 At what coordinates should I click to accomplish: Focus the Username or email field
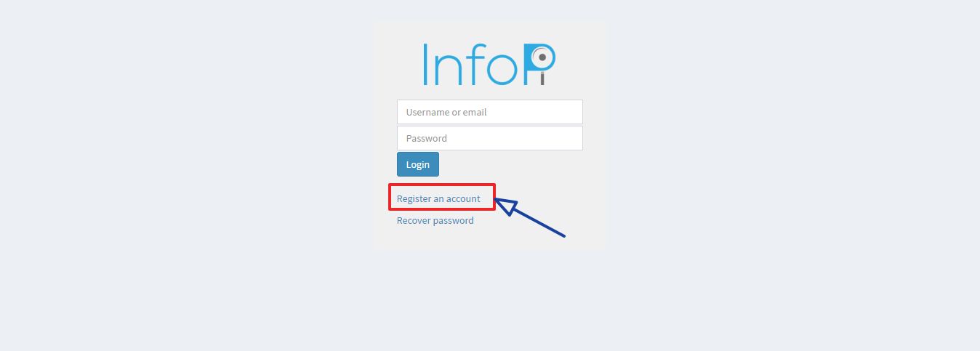click(490, 112)
